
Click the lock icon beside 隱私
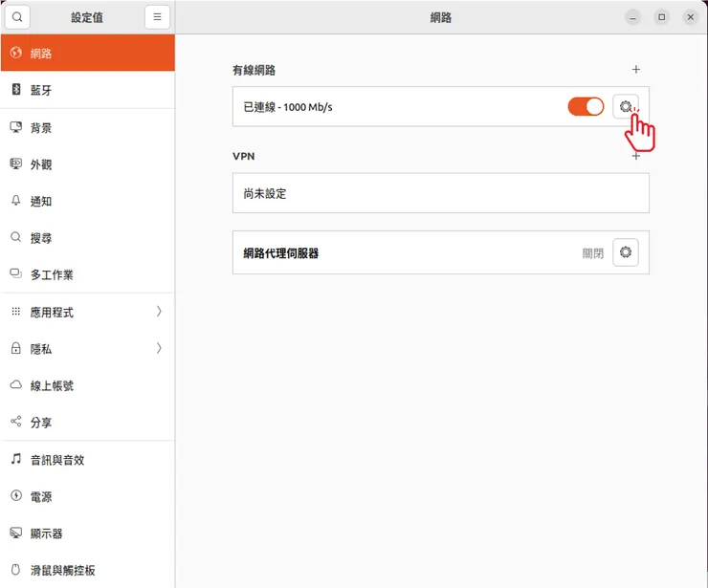[16, 348]
